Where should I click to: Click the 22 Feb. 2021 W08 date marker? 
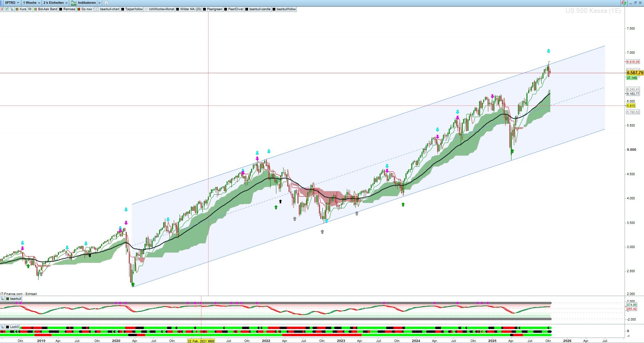[x=201, y=341]
